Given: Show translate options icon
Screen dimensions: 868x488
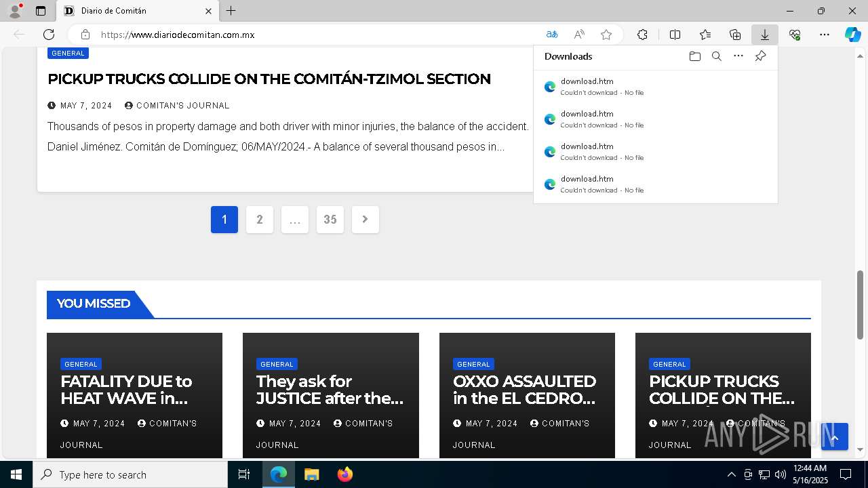Looking at the screenshot, I should pyautogui.click(x=552, y=35).
